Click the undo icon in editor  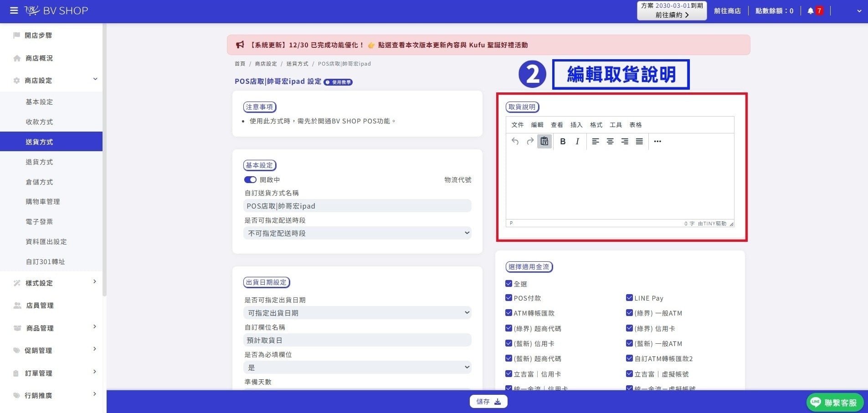[515, 141]
